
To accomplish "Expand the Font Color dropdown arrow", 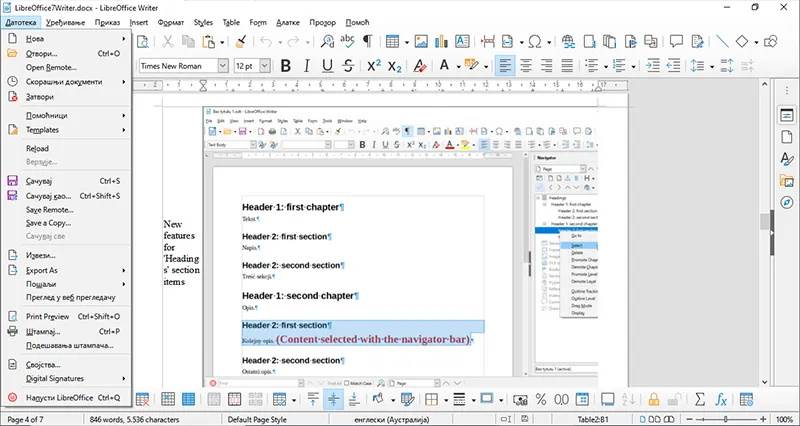I will point(458,67).
